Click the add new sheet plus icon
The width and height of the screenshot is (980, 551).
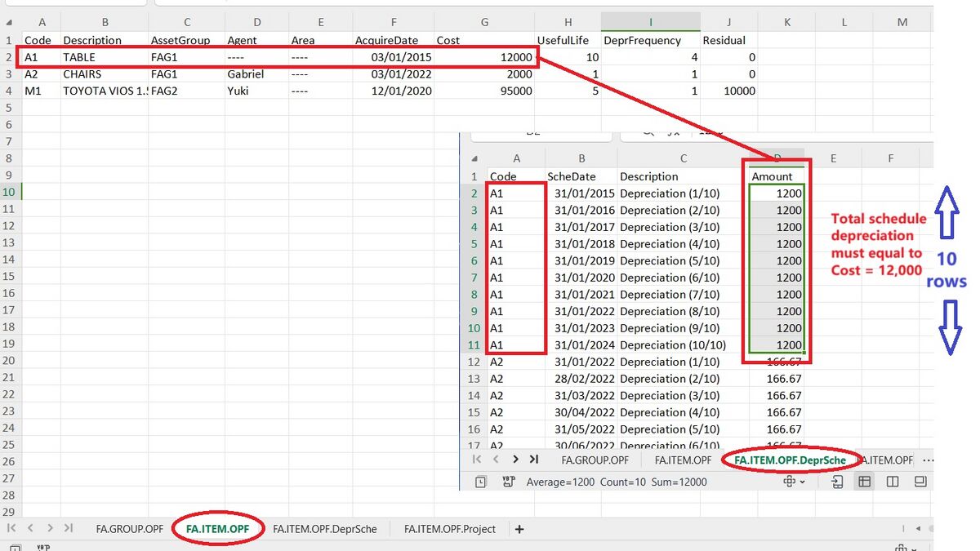tap(519, 529)
